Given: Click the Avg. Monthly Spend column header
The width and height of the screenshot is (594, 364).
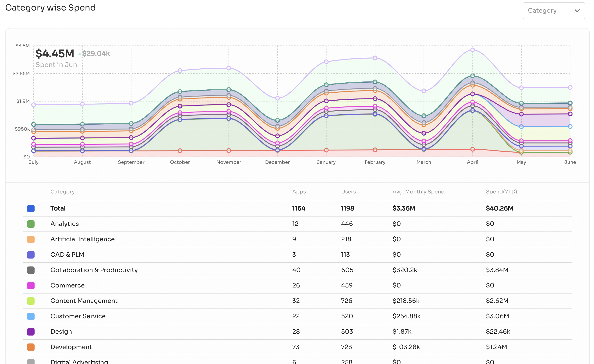Looking at the screenshot, I should point(418,192).
